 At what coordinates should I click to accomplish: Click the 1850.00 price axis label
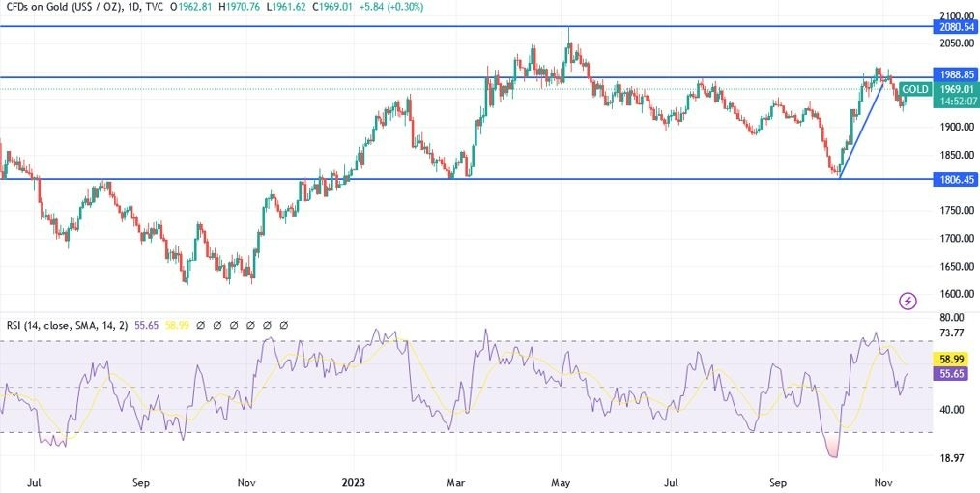tap(957, 155)
